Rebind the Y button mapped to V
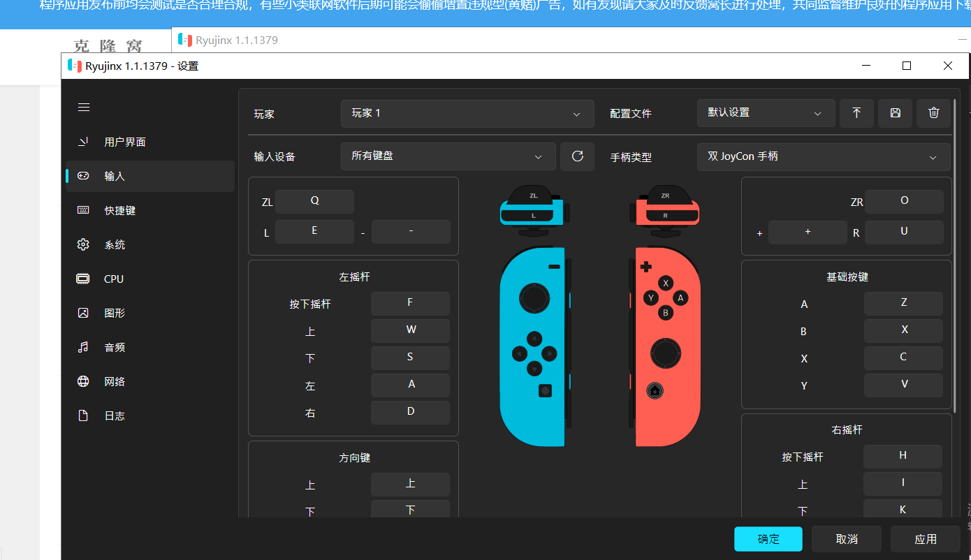971x560 pixels. click(903, 385)
